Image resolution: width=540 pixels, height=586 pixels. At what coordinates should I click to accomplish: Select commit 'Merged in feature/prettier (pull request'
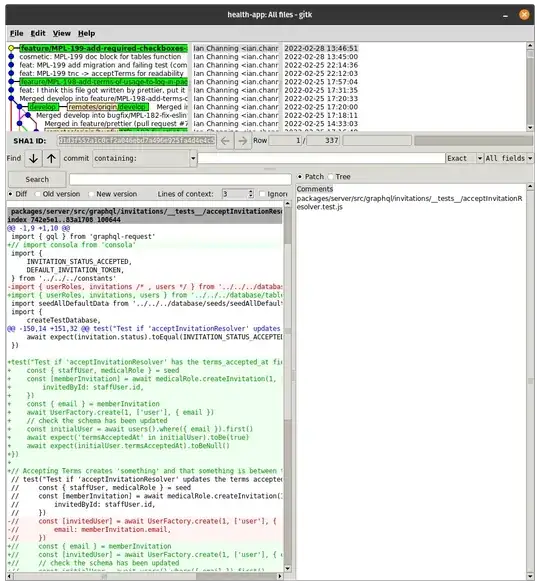pyautogui.click(x=116, y=124)
